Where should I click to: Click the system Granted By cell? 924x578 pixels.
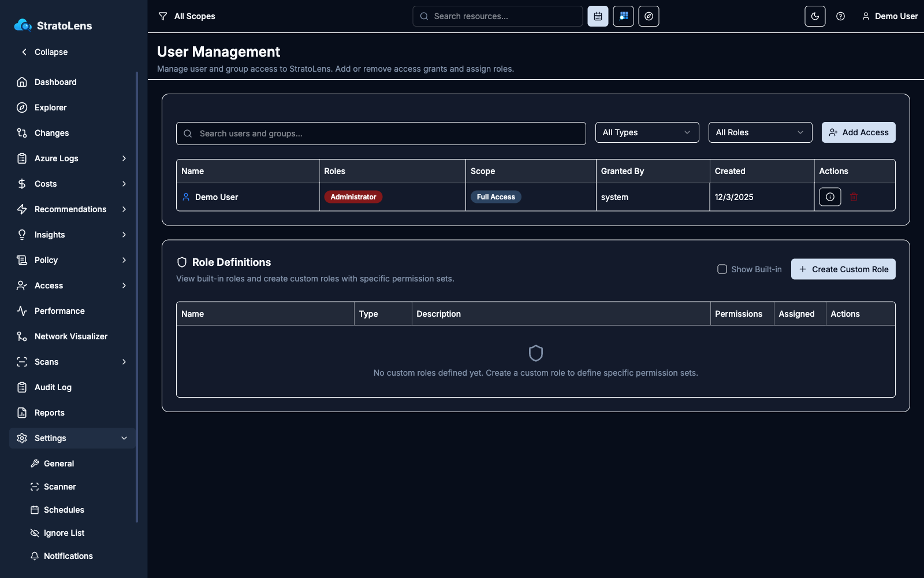click(653, 197)
